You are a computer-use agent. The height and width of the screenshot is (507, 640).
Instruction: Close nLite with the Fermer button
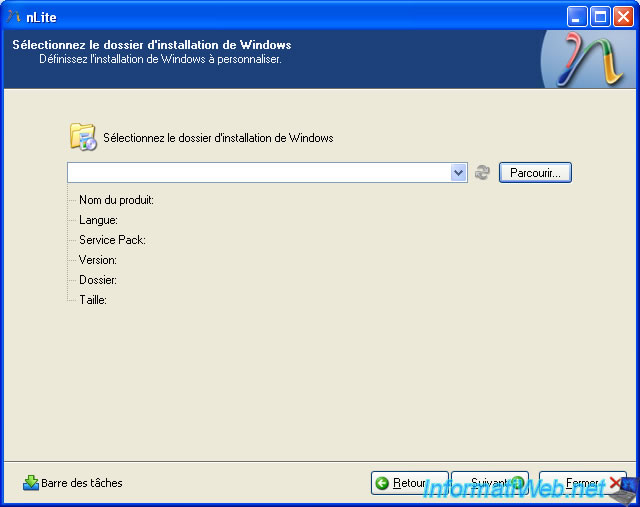(583, 483)
